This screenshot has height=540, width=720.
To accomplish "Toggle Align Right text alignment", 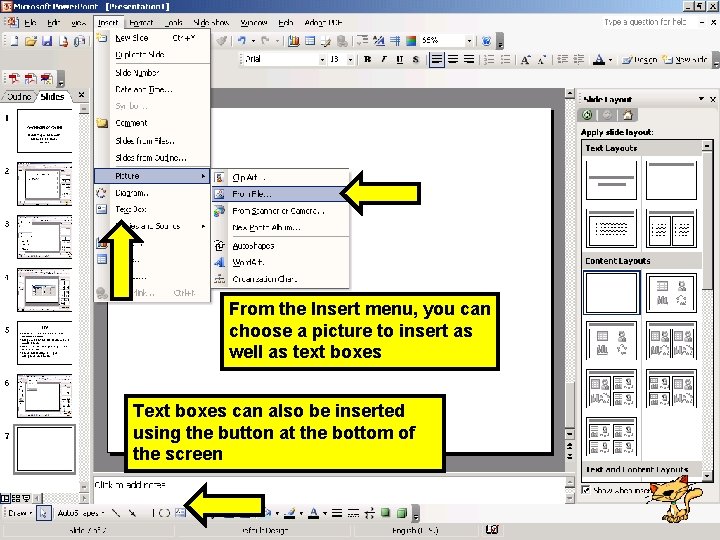I will (469, 59).
